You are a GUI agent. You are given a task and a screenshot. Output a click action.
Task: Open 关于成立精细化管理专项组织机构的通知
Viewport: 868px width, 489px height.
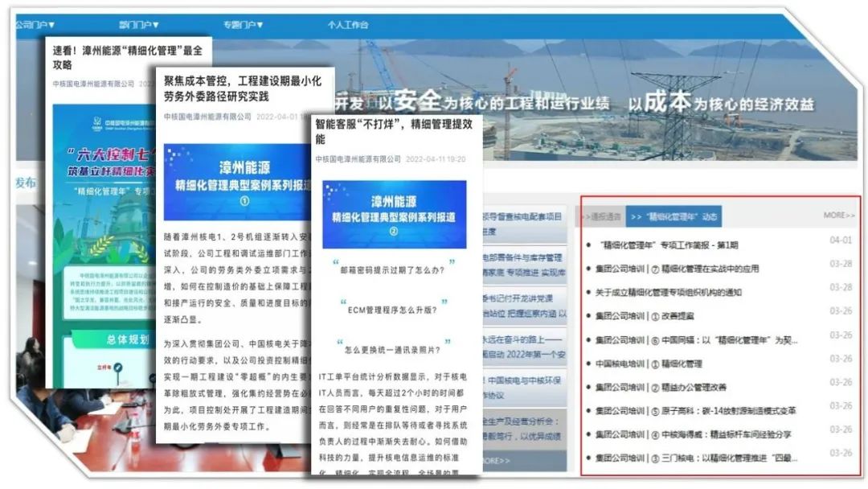click(x=668, y=293)
